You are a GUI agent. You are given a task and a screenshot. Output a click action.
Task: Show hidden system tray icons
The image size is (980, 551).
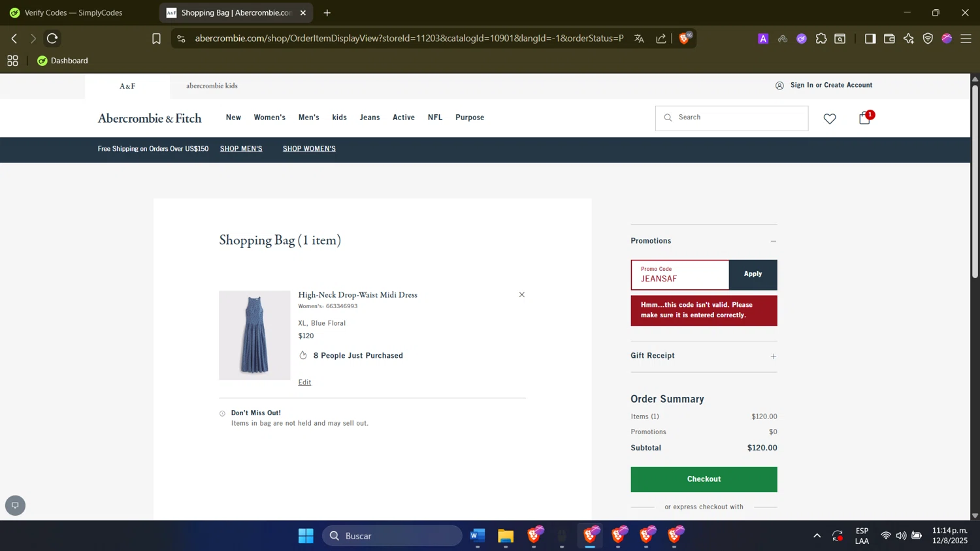click(817, 536)
